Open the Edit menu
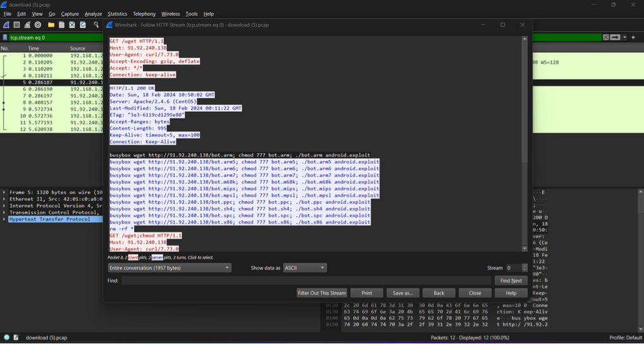This screenshot has width=644, height=344. coord(22,14)
